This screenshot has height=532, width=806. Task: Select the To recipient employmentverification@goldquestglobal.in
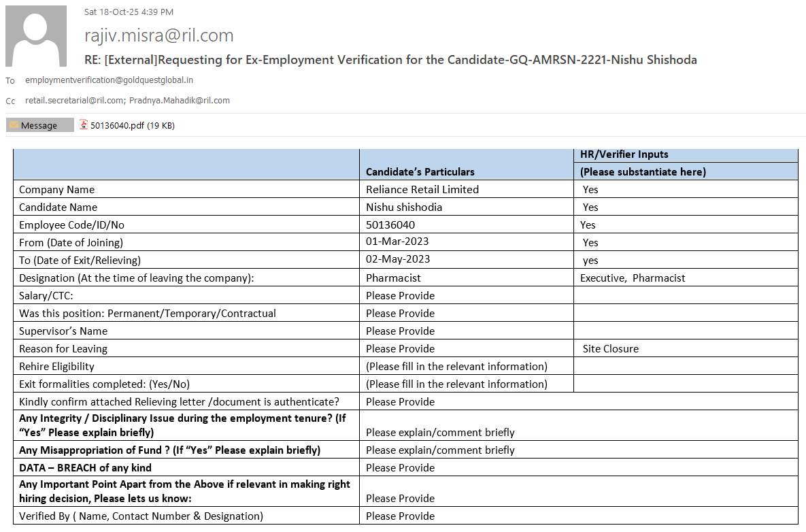[109, 80]
